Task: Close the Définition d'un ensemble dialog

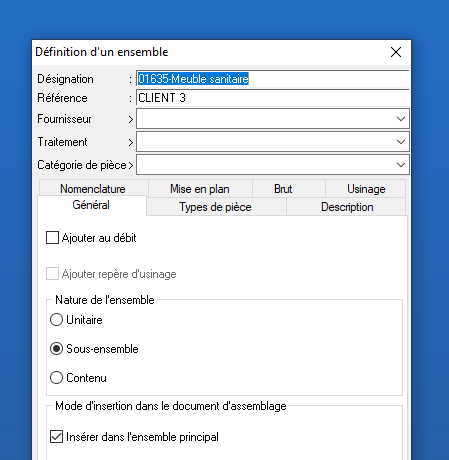Action: pyautogui.click(x=396, y=52)
